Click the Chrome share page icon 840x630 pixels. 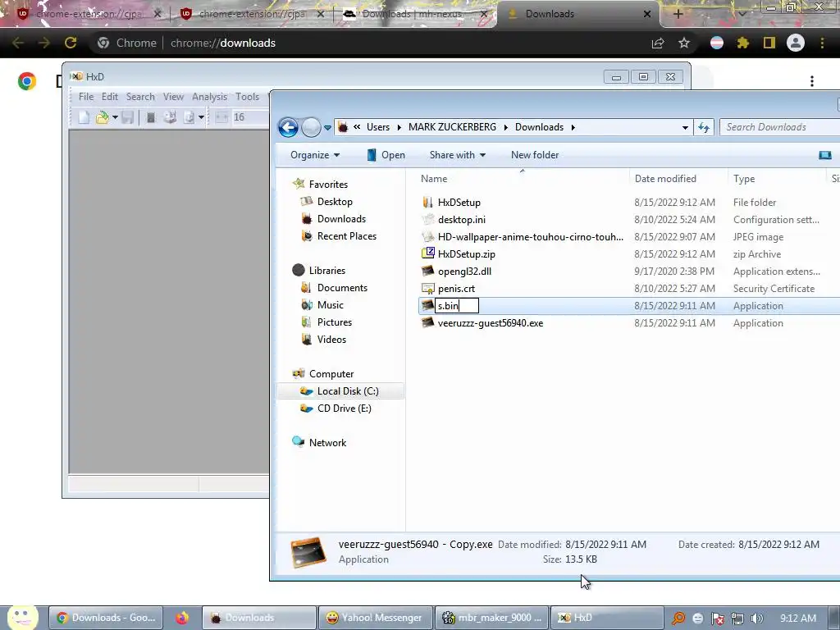[x=658, y=43]
